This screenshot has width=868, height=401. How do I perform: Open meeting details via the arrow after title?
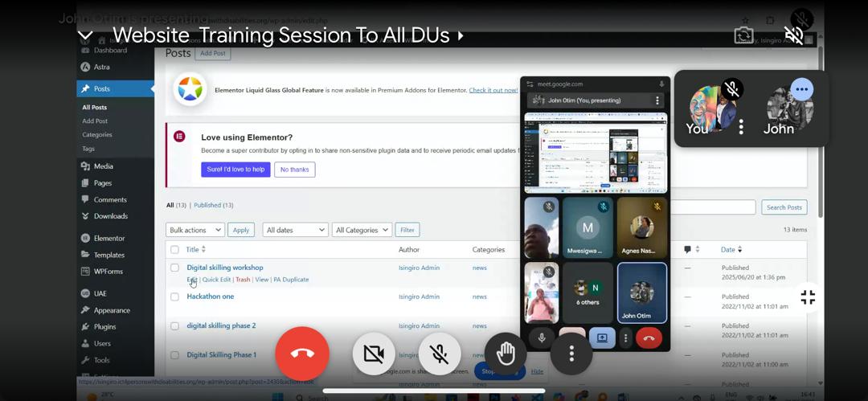[460, 36]
